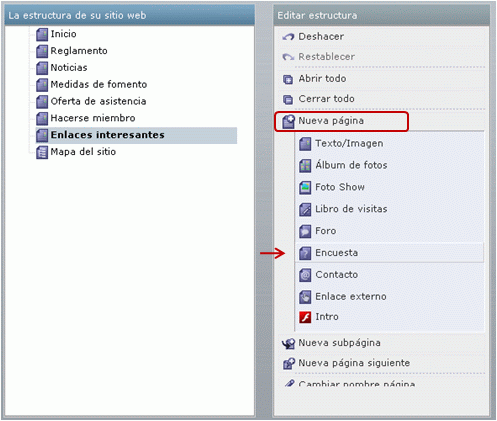The height and width of the screenshot is (421, 497).
Task: Click the Cerrar todo collapse icon
Action: tap(288, 99)
